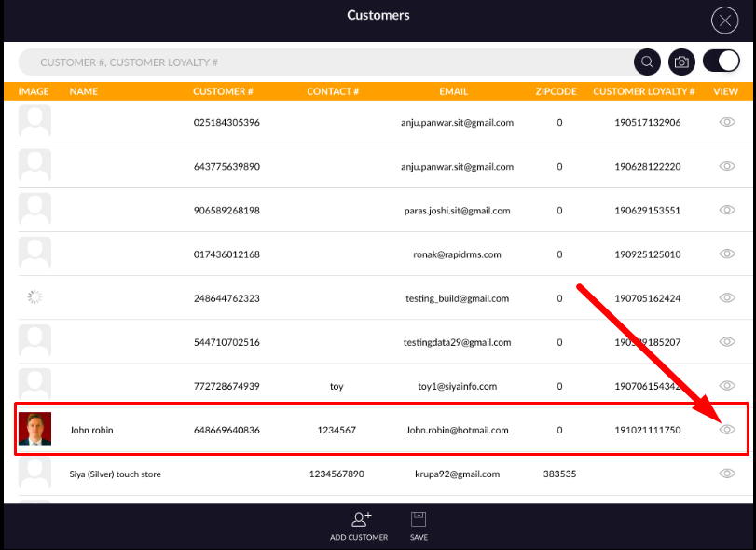Image resolution: width=756 pixels, height=550 pixels.
Task: Toggle the switch beside the camera icon
Action: 721,62
